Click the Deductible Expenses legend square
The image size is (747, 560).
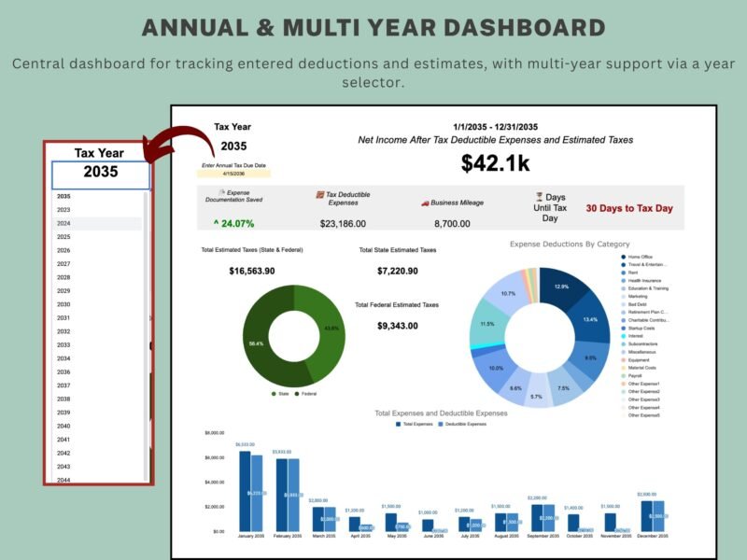pos(440,424)
